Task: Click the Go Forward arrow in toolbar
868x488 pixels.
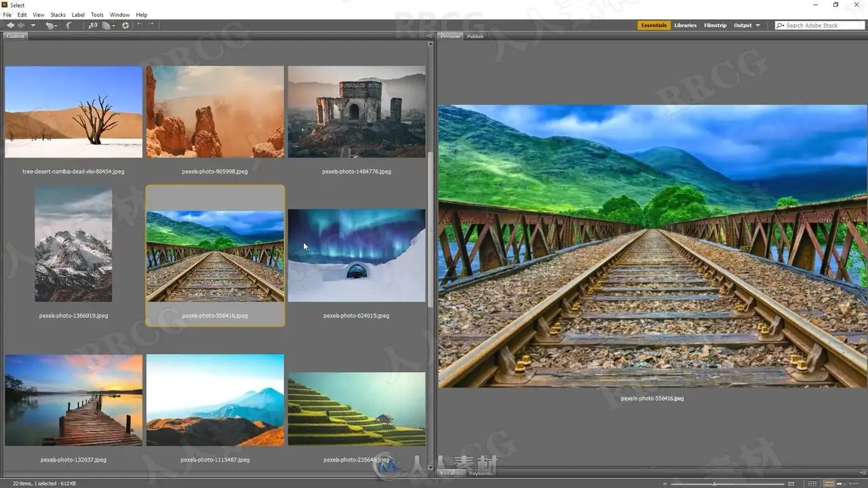Action: [x=21, y=25]
